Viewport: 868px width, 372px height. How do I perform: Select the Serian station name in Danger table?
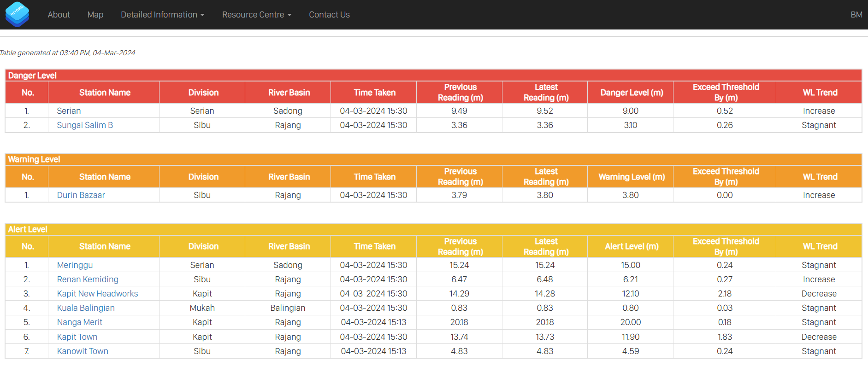click(x=69, y=111)
